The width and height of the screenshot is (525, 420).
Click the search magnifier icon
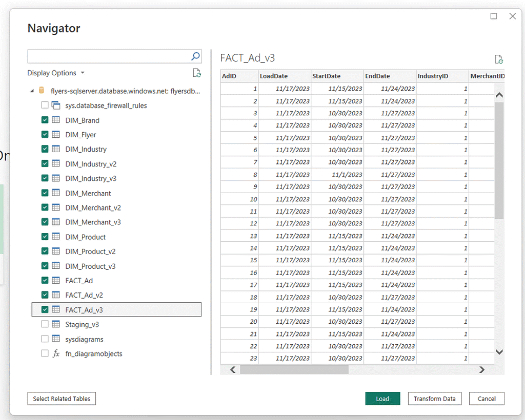195,56
